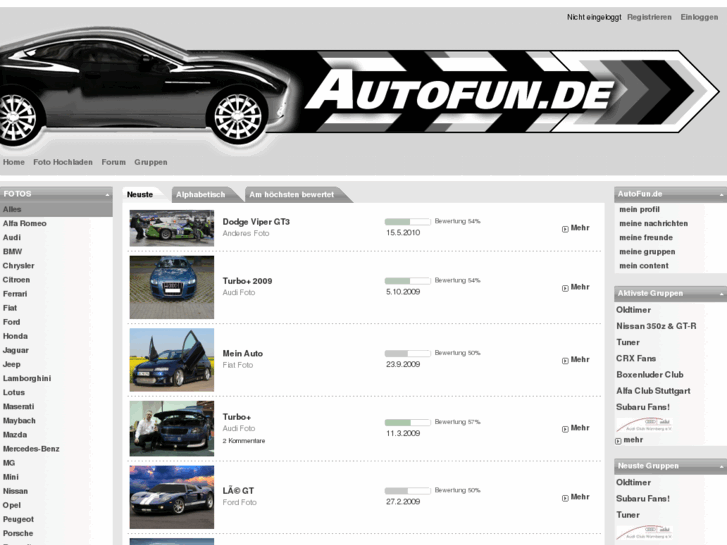Click the Anderes Foto category label
727x545 pixels.
tap(246, 233)
